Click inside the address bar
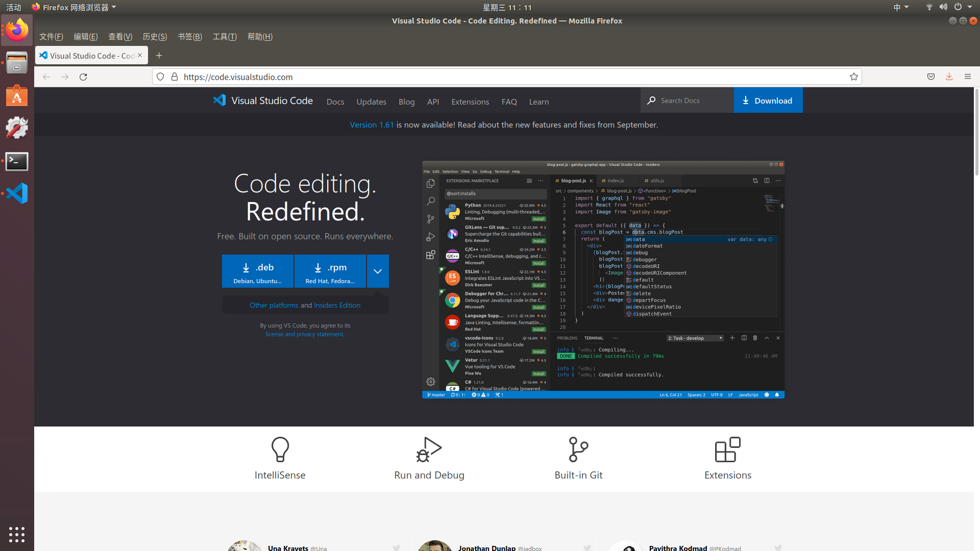This screenshot has width=980, height=551. (x=357, y=77)
